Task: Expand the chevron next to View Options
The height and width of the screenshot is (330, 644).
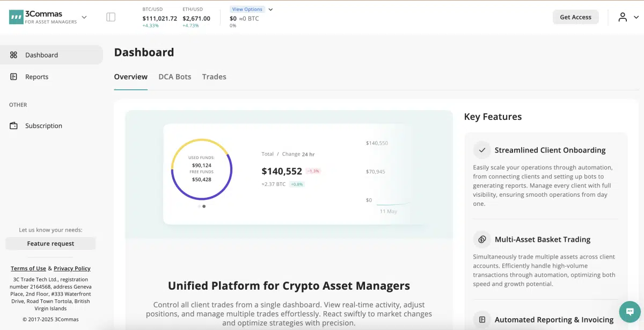Action: pyautogui.click(x=270, y=9)
